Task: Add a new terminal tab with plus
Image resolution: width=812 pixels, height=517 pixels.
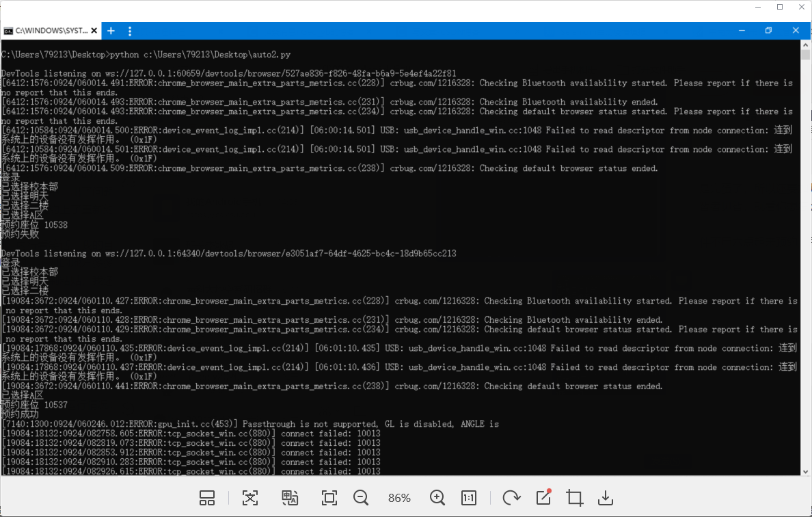Action: click(x=111, y=31)
